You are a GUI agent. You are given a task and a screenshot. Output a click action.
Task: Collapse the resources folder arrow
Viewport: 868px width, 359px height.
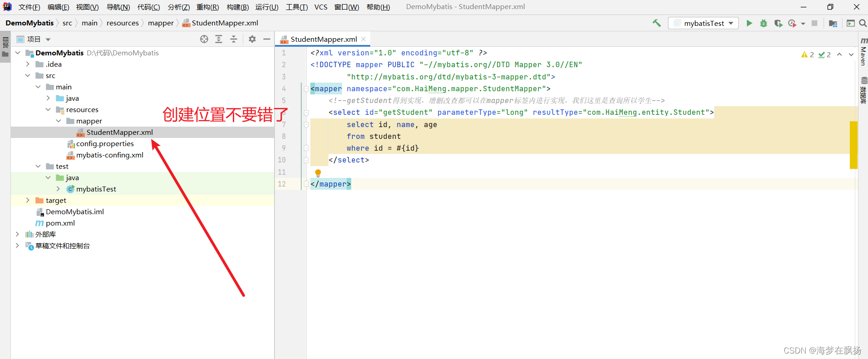tap(48, 109)
